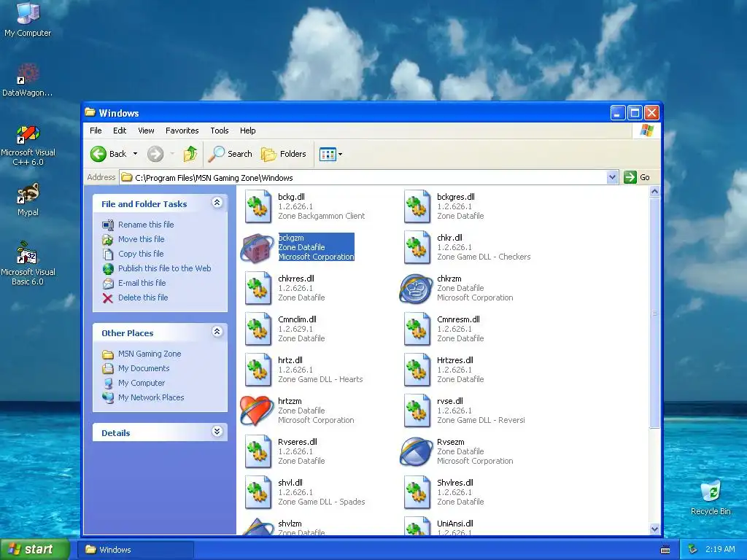Click the UniAnsi.dll file name

pyautogui.click(x=455, y=524)
